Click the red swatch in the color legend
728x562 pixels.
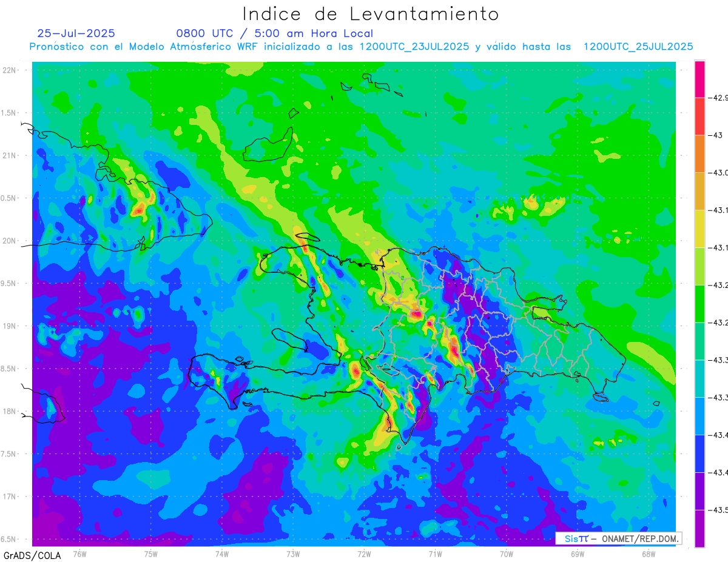coord(699,116)
